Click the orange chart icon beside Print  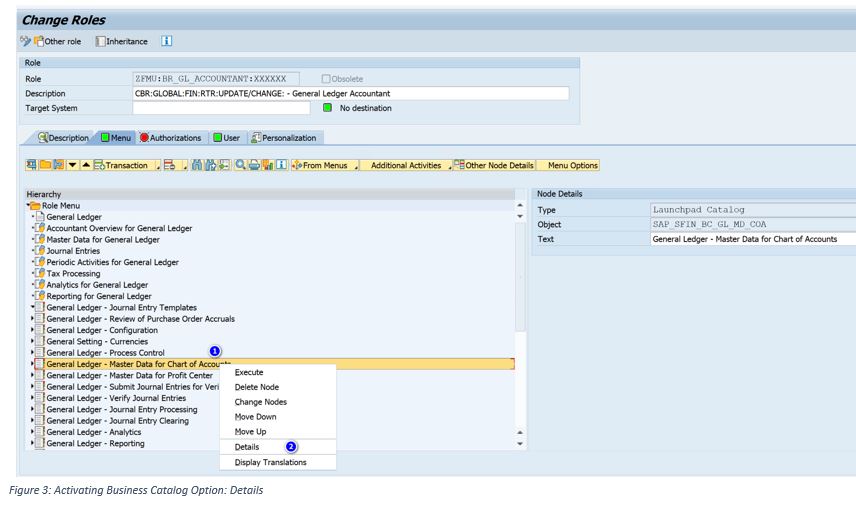point(268,165)
